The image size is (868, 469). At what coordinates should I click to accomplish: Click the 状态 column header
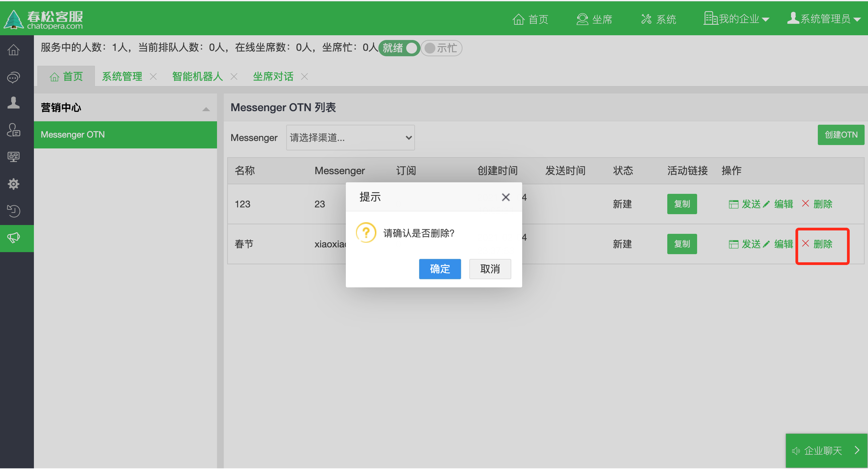[x=623, y=170]
